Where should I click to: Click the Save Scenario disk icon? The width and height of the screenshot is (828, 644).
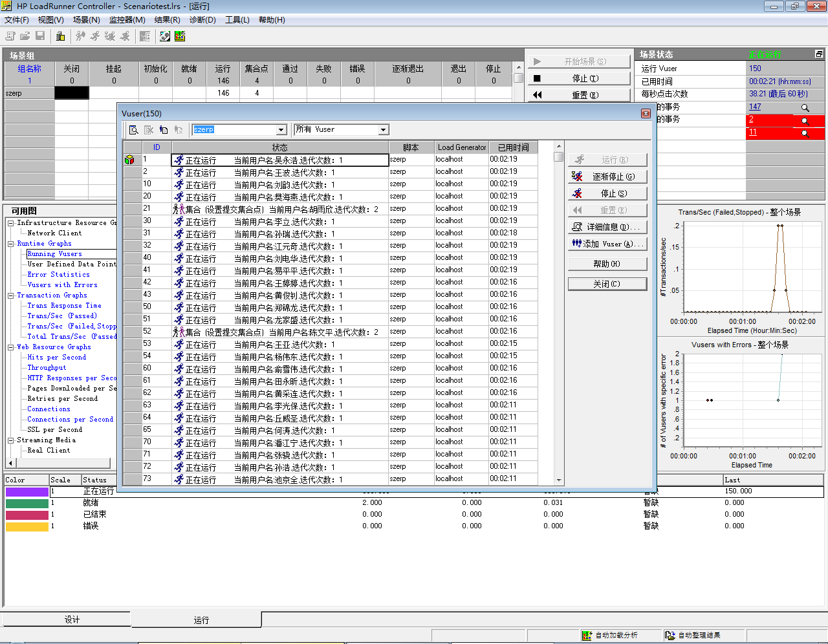pyautogui.click(x=40, y=36)
